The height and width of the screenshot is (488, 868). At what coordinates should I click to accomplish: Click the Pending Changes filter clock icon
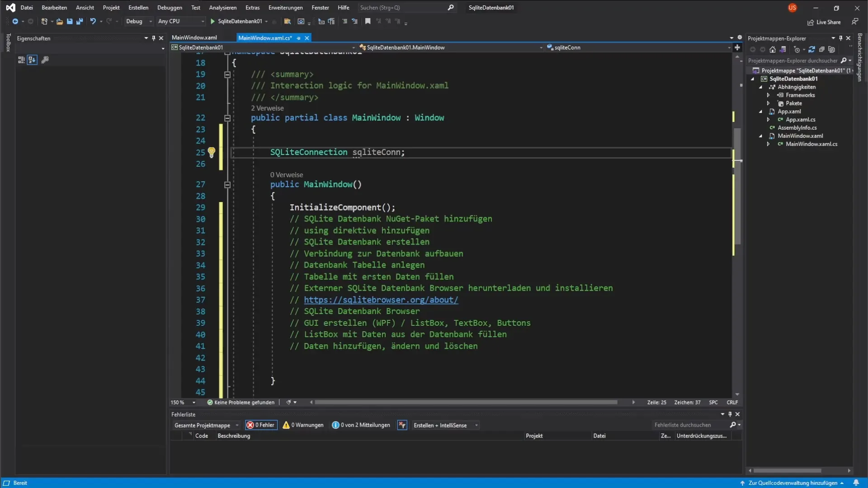797,50
